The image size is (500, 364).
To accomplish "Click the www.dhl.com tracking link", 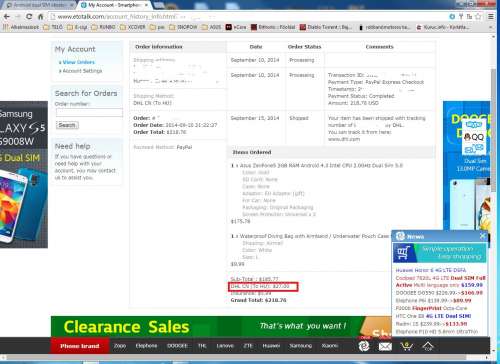I will click(x=344, y=139).
